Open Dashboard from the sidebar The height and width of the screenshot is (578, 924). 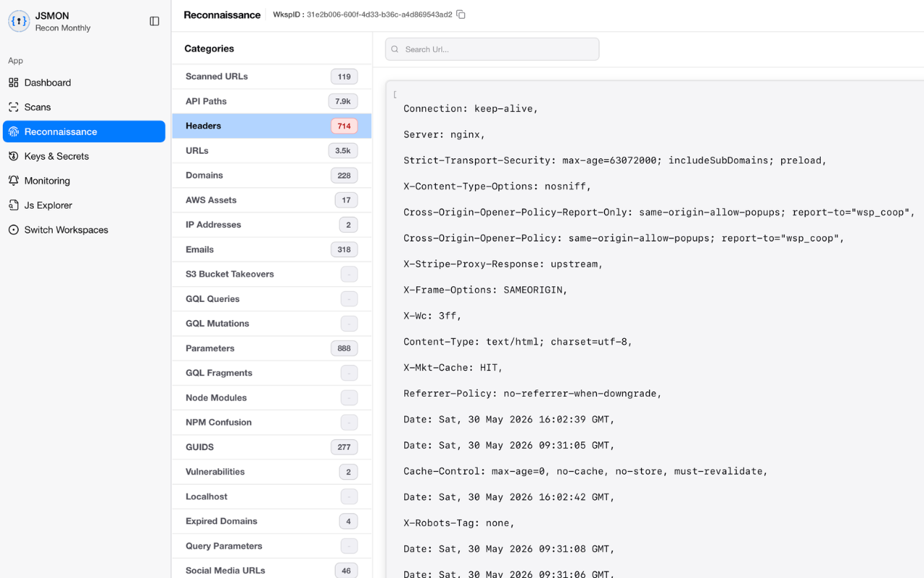tap(84, 82)
